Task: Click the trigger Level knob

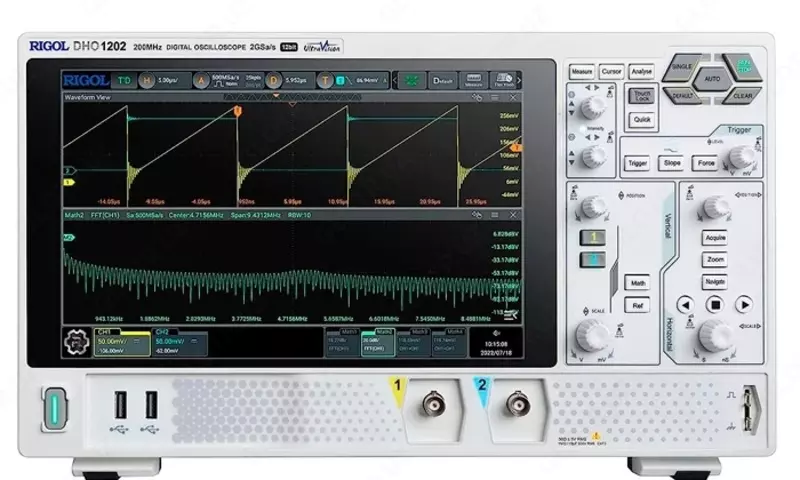Action: pyautogui.click(x=742, y=158)
